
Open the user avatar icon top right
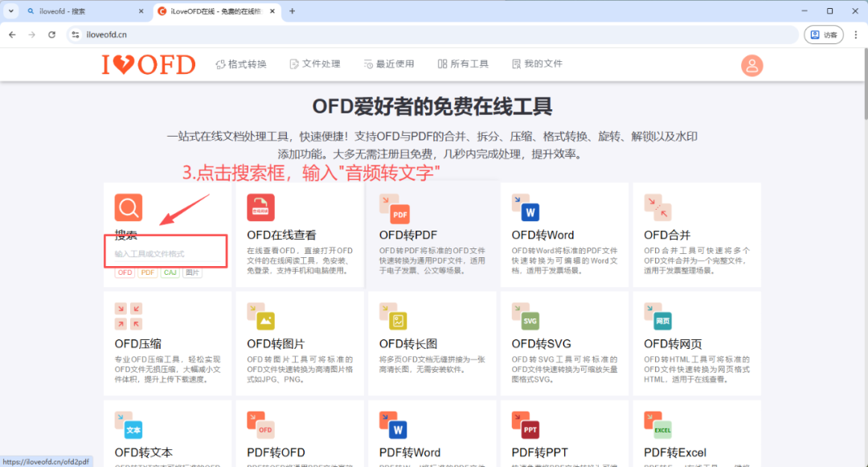coord(751,65)
